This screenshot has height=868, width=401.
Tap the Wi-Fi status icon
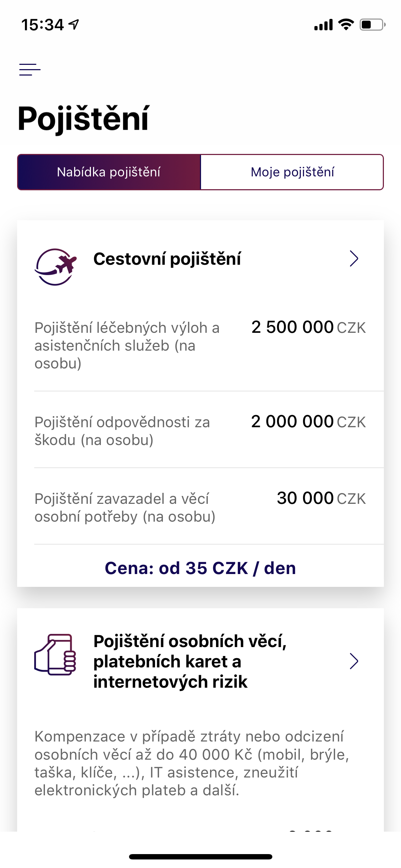click(x=345, y=25)
